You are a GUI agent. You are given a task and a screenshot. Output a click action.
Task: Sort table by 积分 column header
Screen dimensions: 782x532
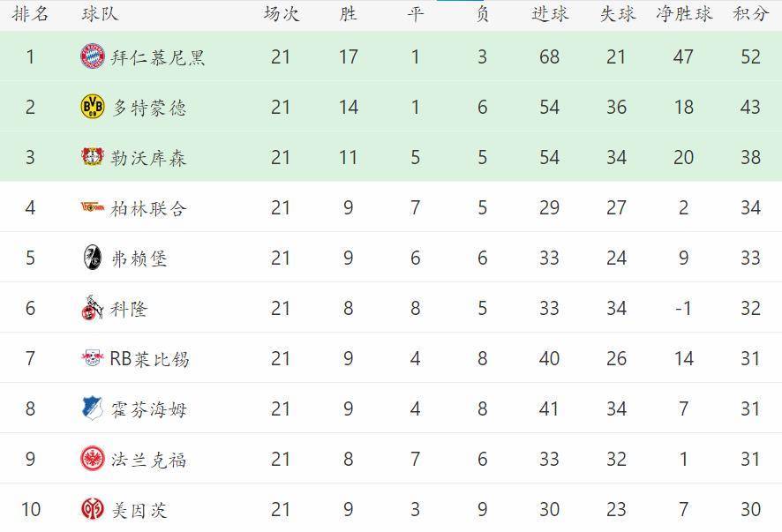click(x=750, y=14)
